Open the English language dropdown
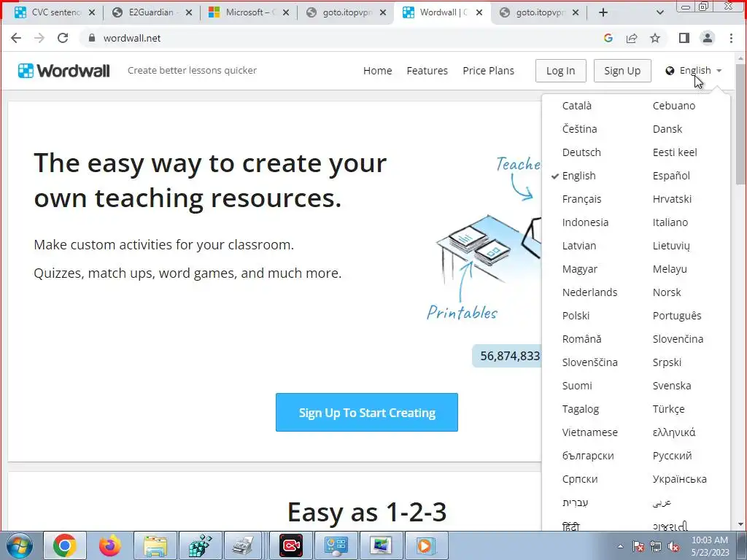 coord(694,71)
